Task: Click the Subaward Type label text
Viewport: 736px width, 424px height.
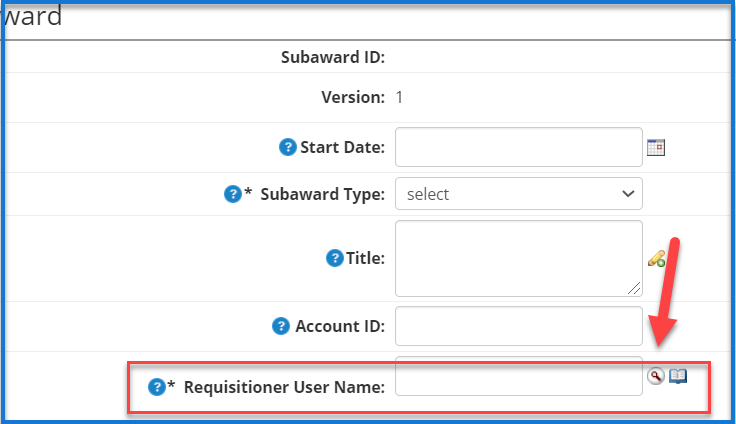Action: pyautogui.click(x=322, y=194)
